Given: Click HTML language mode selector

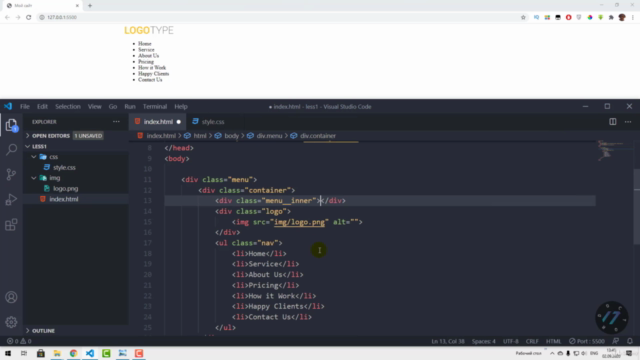Looking at the screenshot, I should [x=553, y=341].
